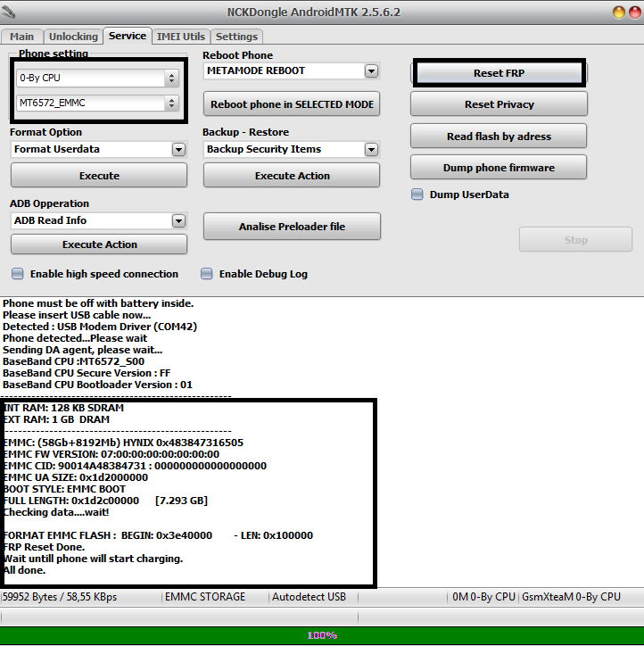Screen dimensions: 644x646
Task: Expand the METAMODE REBOOT dropdown
Action: 371,70
